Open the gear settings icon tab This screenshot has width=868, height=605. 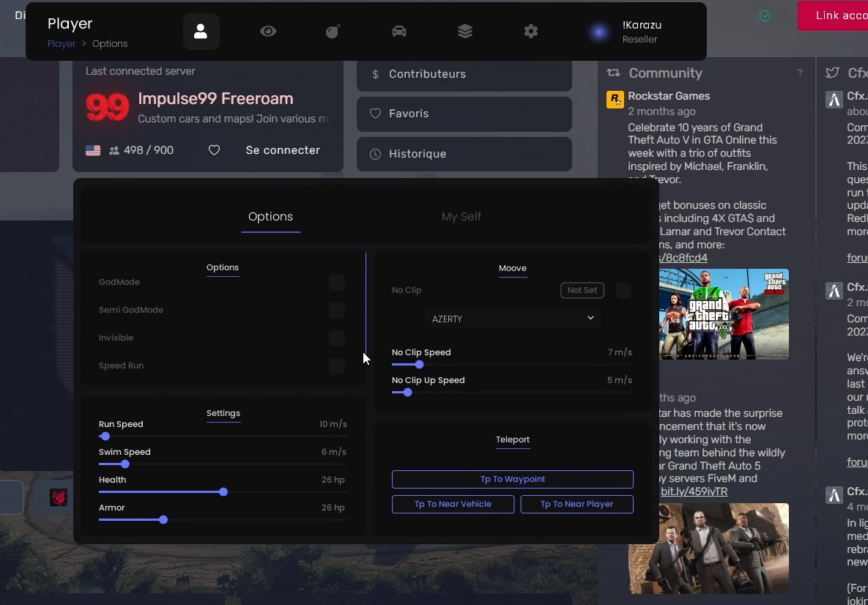pyautogui.click(x=531, y=31)
